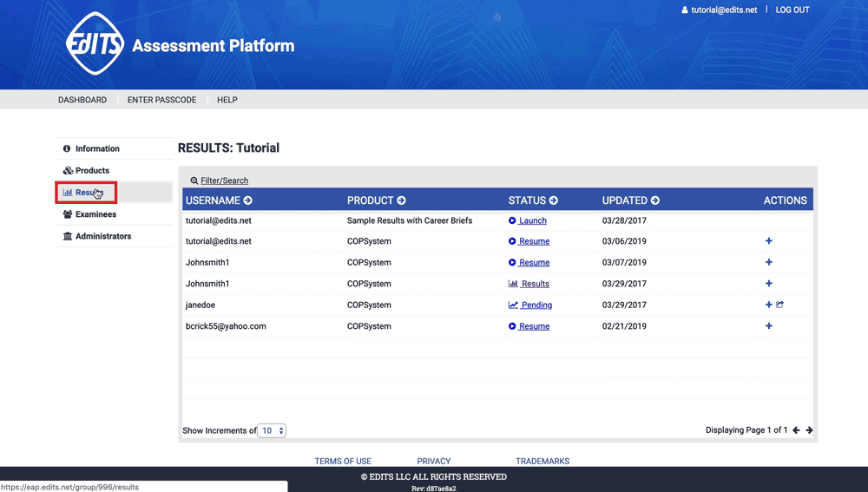Go to next page arrow

tap(809, 430)
